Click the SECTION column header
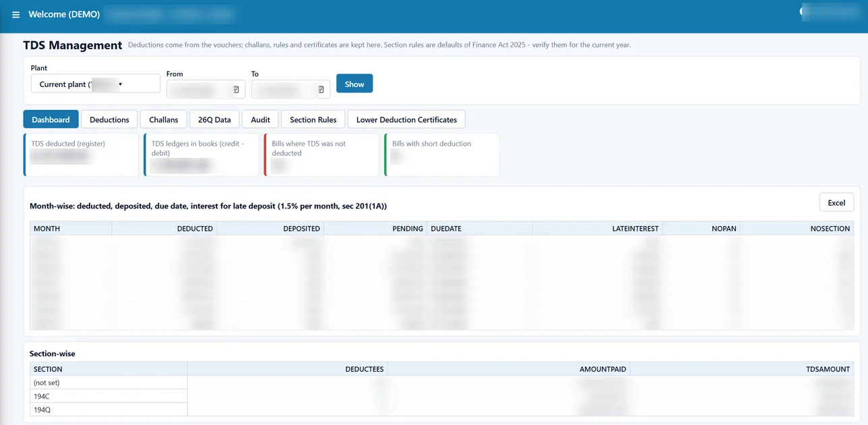 pos(108,369)
